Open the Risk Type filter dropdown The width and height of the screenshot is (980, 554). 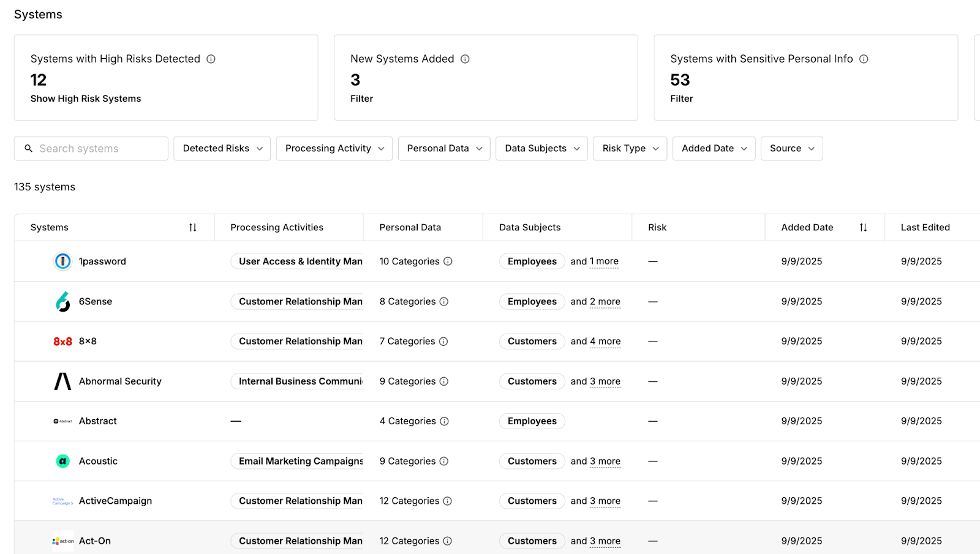coord(630,148)
